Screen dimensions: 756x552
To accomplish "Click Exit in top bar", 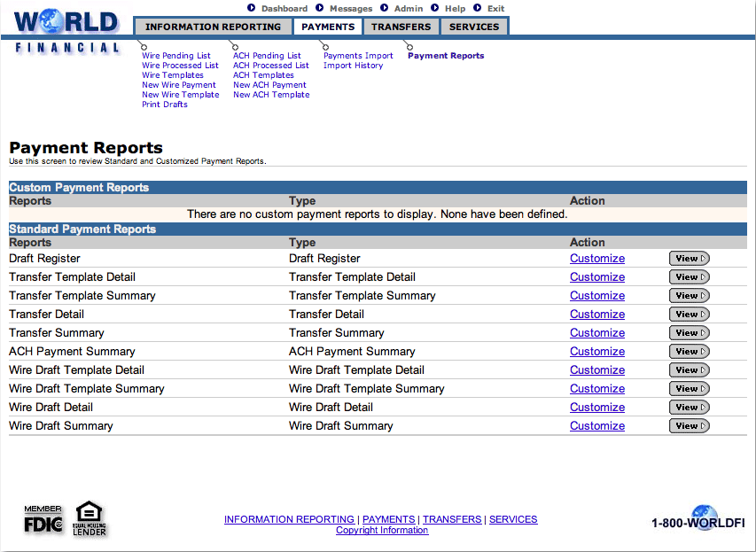I will (495, 8).
